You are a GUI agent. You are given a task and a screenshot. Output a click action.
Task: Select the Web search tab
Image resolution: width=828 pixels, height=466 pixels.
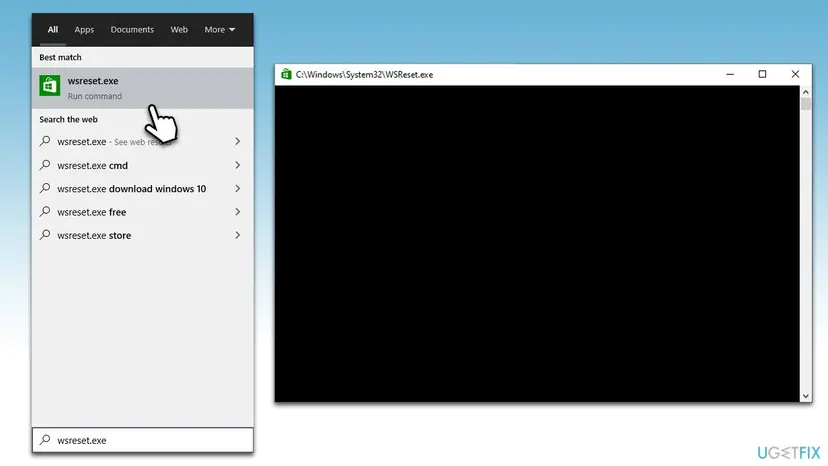(179, 30)
